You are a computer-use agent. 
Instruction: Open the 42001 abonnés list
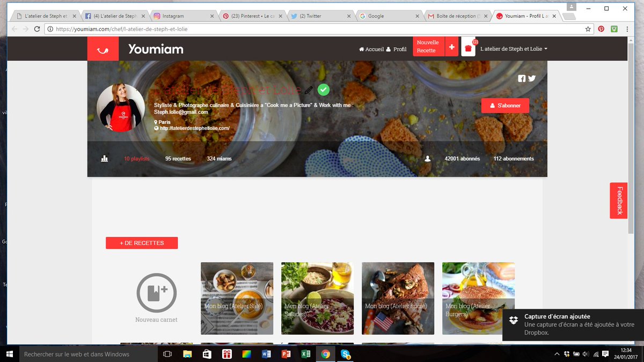[x=462, y=159]
